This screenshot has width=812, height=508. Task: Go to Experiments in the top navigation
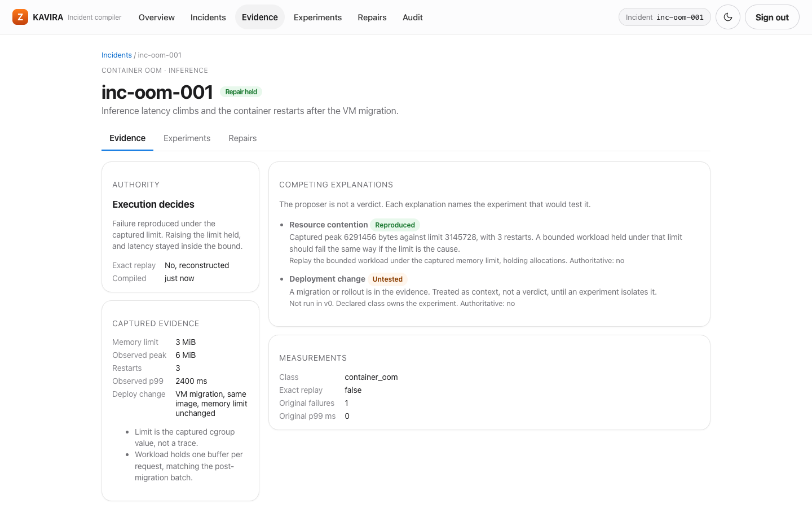(x=317, y=17)
